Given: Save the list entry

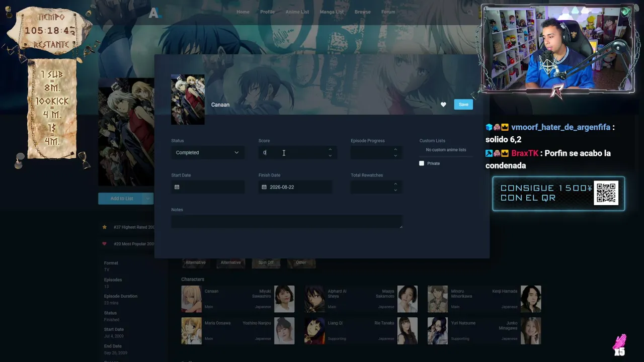Looking at the screenshot, I should point(463,105).
